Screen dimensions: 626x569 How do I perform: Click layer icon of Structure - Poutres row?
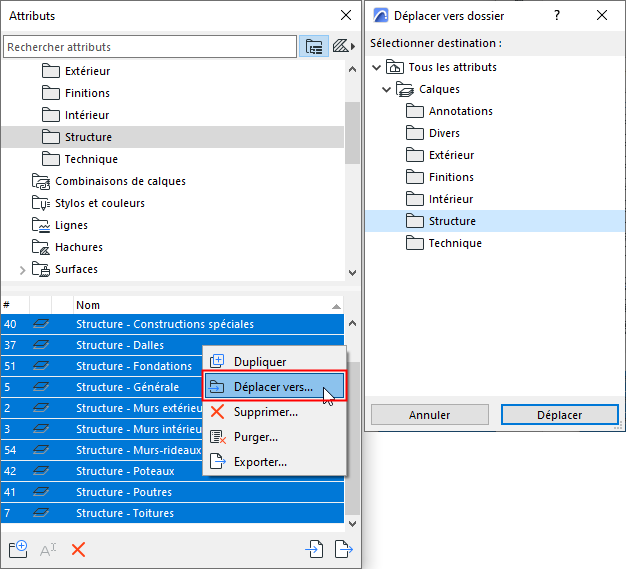point(41,492)
